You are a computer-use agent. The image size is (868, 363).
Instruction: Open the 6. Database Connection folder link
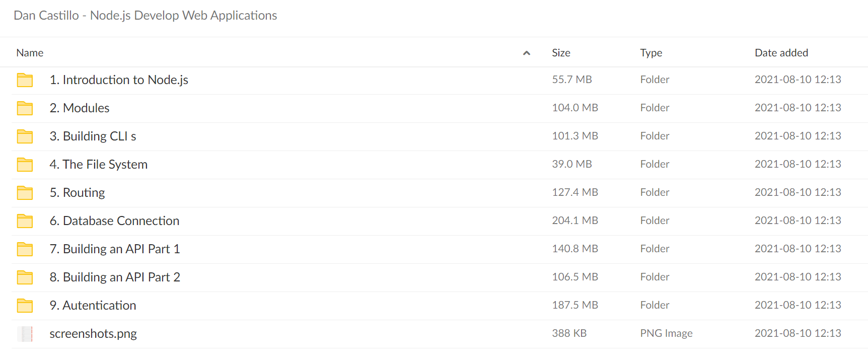114,221
